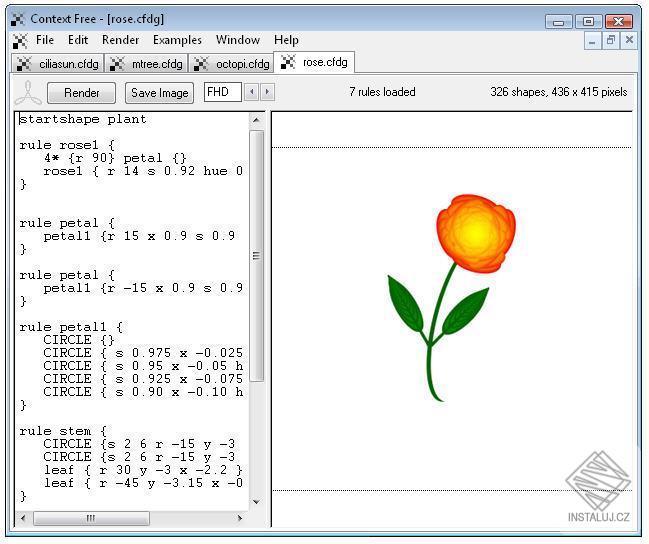Click the ciliasun.cfdg tab icon

[x=24, y=64]
